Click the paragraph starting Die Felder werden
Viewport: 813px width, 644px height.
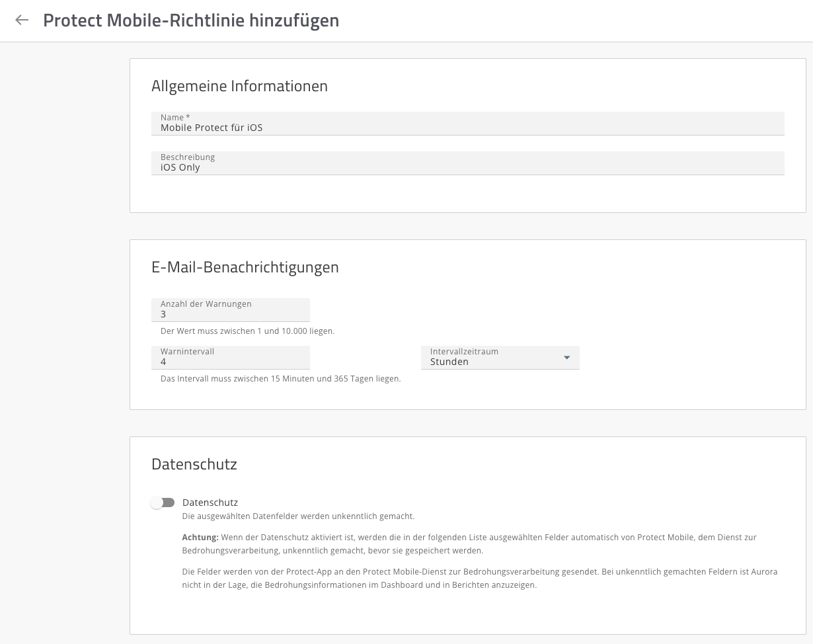pyautogui.click(x=479, y=578)
